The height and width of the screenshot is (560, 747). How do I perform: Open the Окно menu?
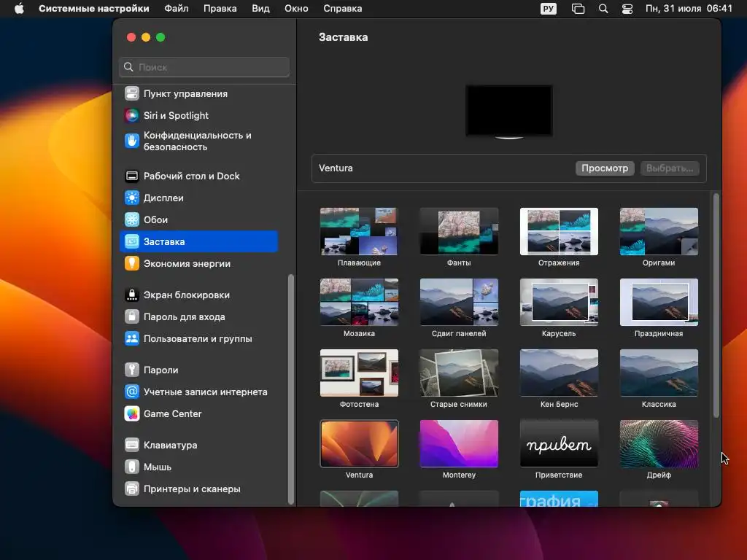[296, 9]
